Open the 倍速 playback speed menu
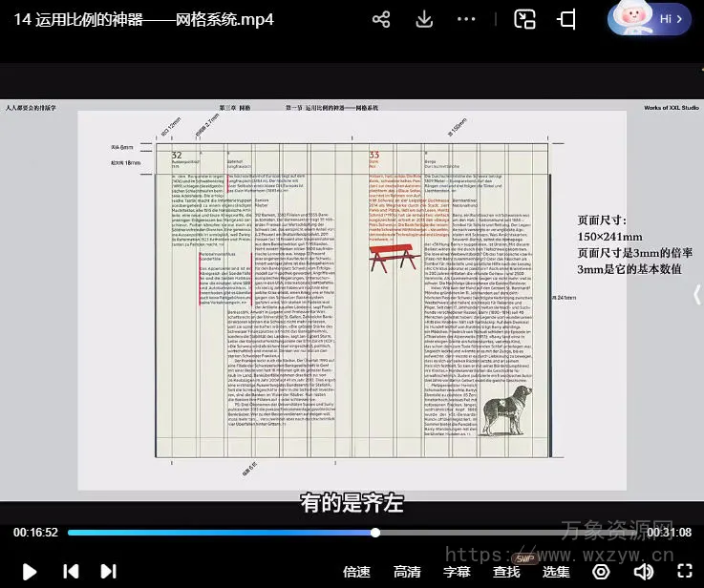This screenshot has width=704, height=588. click(356, 572)
